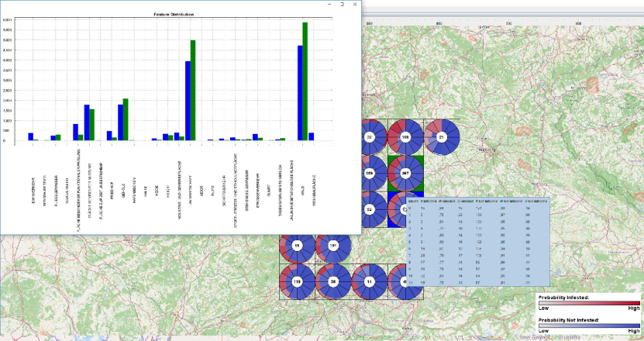The height and width of the screenshot is (341, 644).
Task: Click the circular glyph labeled 36
Action: (x=333, y=282)
